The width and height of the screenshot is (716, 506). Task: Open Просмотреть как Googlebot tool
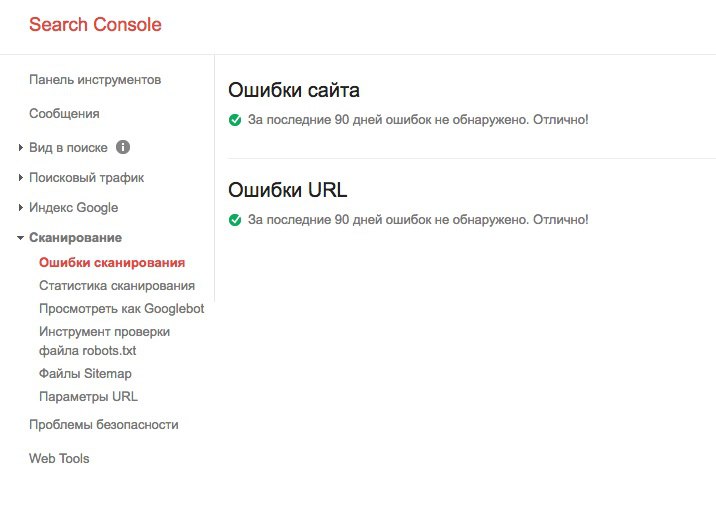(121, 309)
